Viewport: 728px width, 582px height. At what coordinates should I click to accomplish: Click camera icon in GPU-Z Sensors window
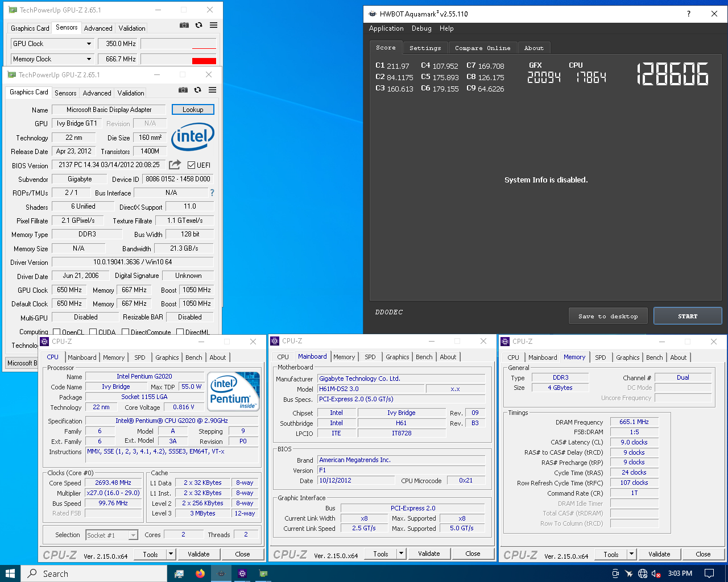click(x=184, y=25)
